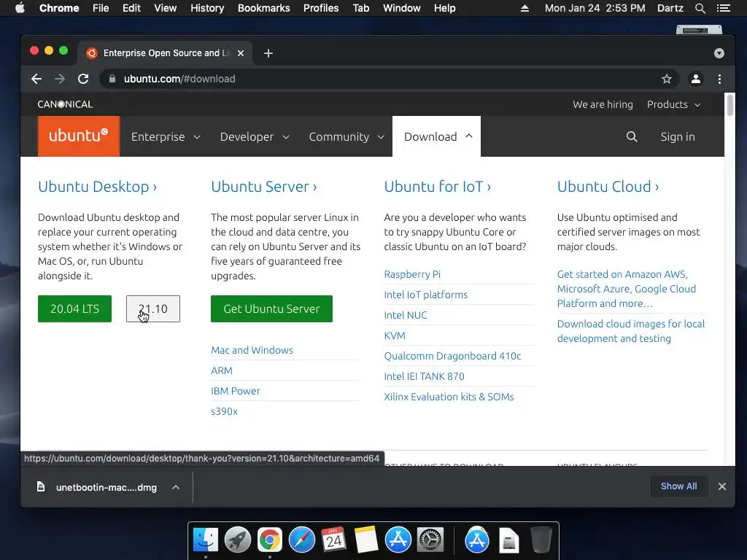
Task: Click Get Ubuntu Server button
Action: (x=271, y=308)
